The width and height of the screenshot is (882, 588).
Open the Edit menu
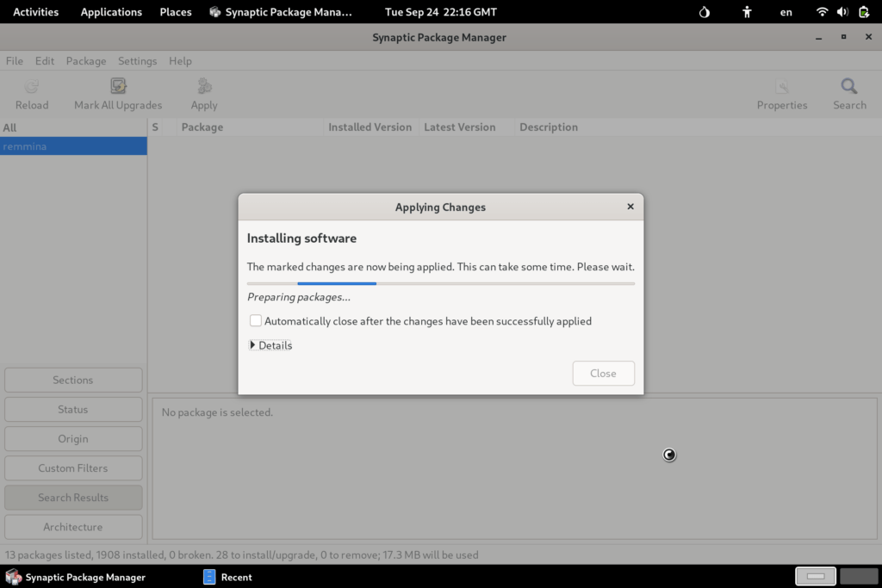pyautogui.click(x=45, y=61)
